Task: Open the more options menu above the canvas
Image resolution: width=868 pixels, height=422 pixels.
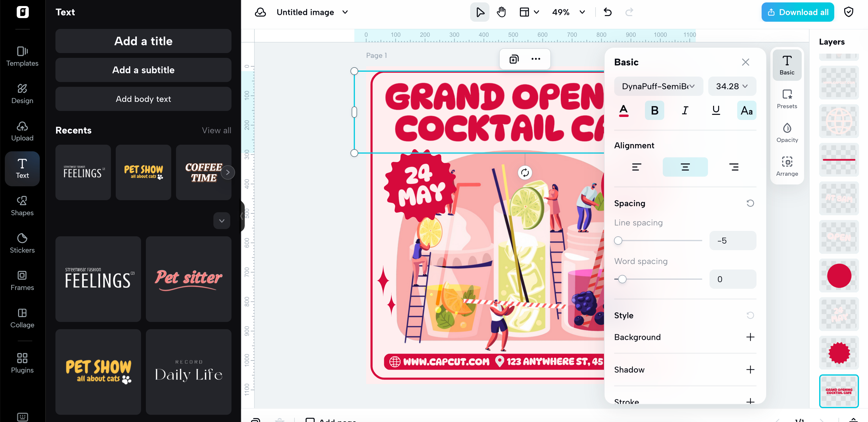Action: [x=536, y=59]
